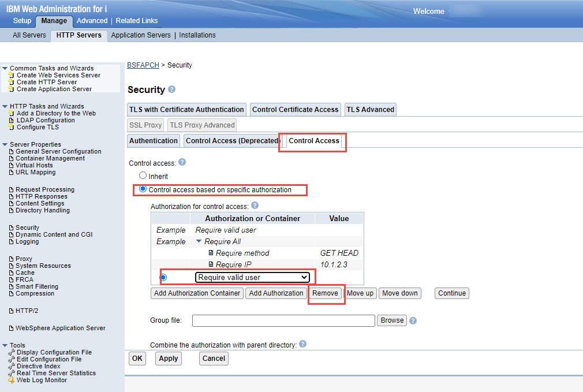Click the Require IP document icon
The image size is (583, 392).
pyautogui.click(x=211, y=264)
